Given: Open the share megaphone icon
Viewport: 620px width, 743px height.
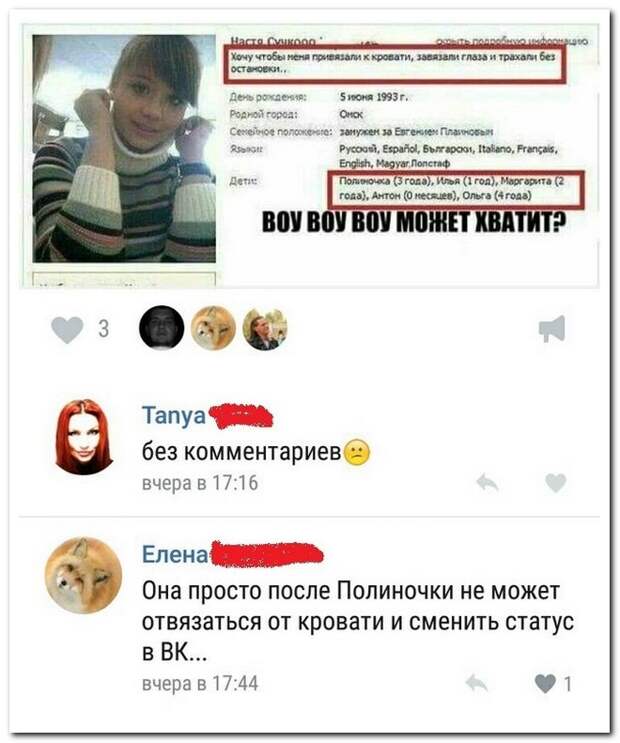Looking at the screenshot, I should (552, 328).
